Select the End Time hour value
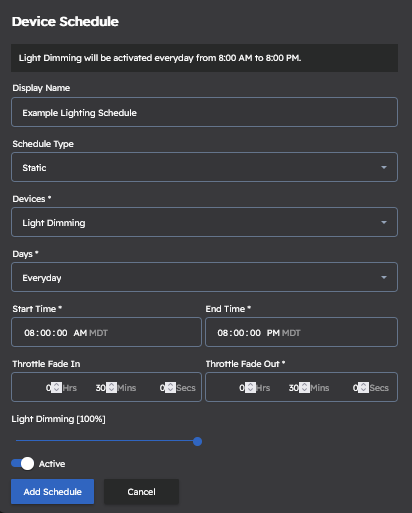This screenshot has width=412, height=513. [x=223, y=333]
